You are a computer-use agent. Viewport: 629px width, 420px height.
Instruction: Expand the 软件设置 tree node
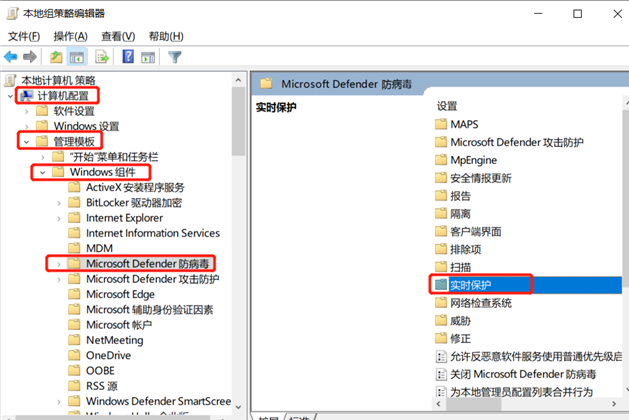pos(26,111)
